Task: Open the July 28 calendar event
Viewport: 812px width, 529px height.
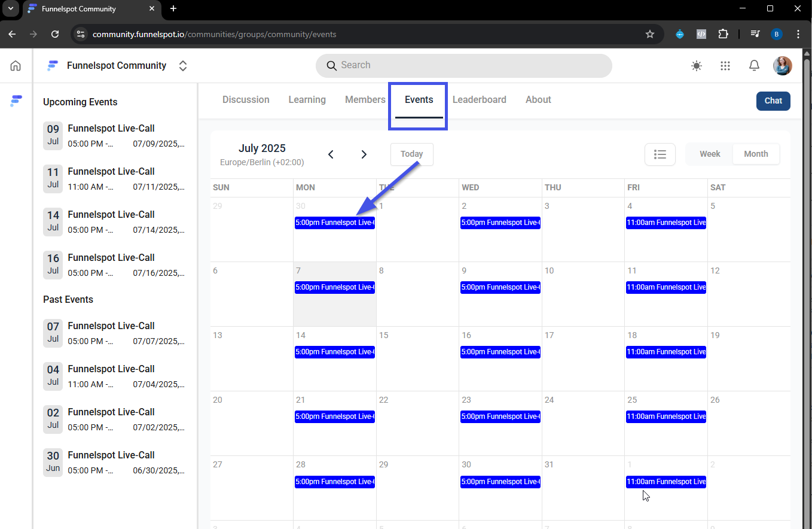Action: [x=335, y=482]
